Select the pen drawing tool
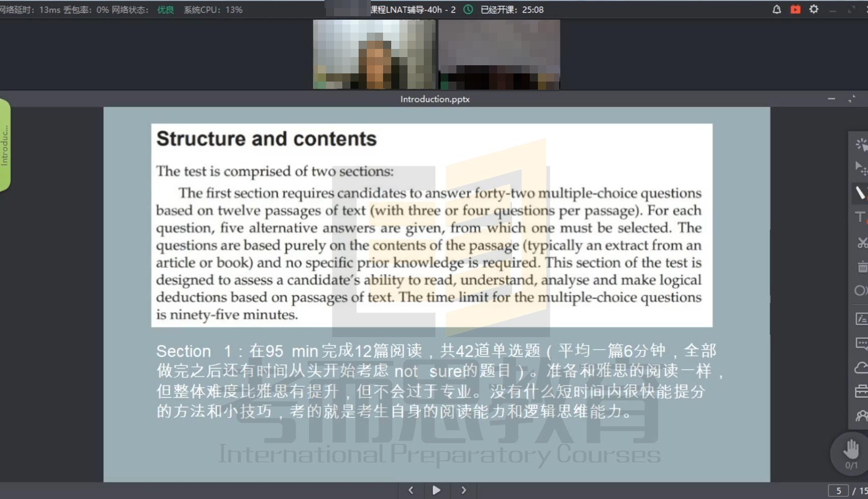 [x=860, y=193]
